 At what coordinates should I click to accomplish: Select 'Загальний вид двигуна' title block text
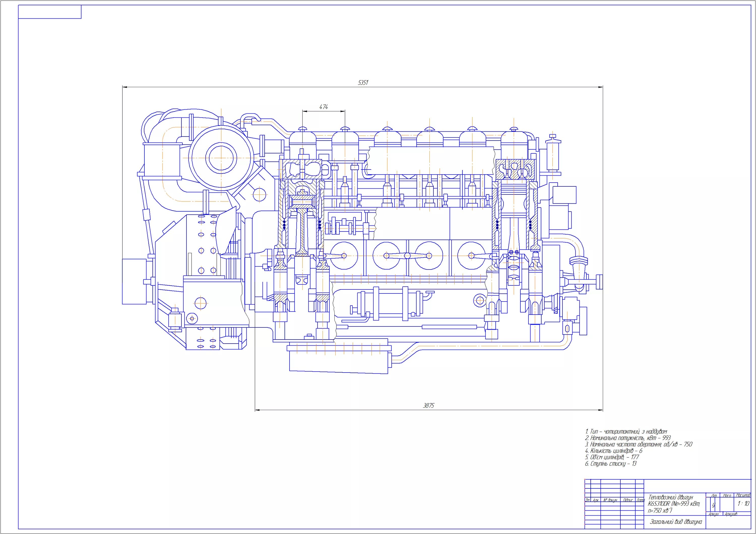click(676, 522)
